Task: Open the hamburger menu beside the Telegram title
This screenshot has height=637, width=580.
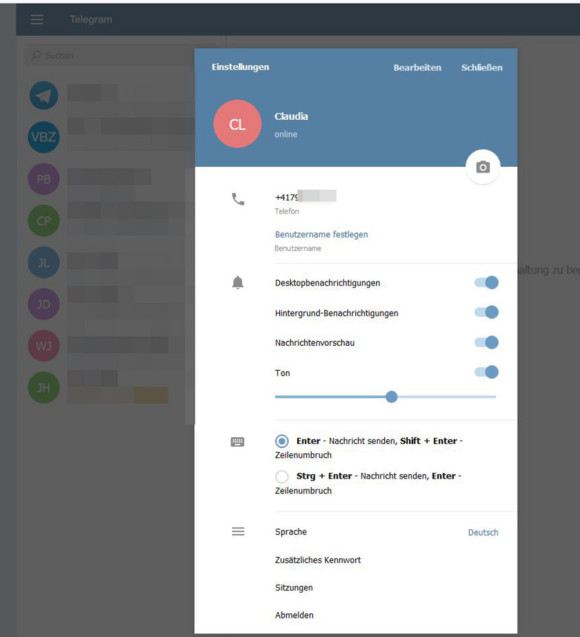Action: point(37,19)
